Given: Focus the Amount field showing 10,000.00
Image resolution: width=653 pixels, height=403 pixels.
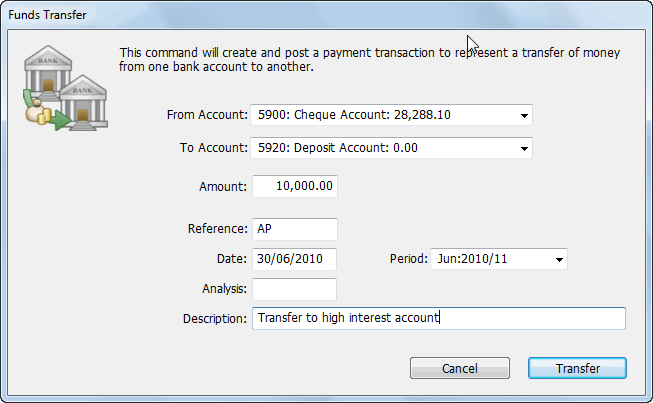Looking at the screenshot, I should 294,186.
